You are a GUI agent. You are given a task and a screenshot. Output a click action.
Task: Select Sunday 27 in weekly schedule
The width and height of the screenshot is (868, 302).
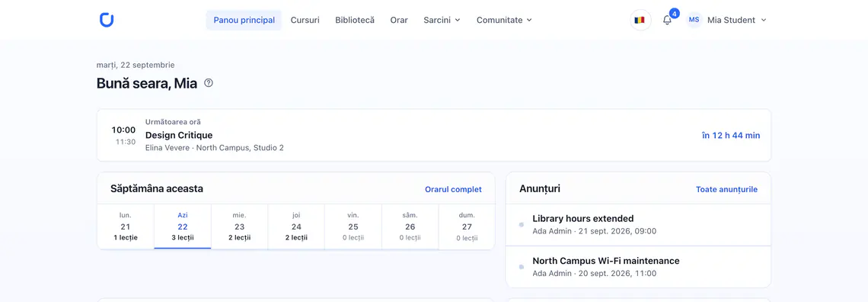467,226
